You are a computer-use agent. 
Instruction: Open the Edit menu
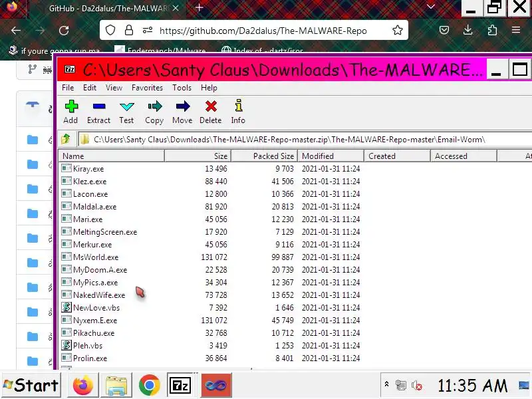point(90,88)
